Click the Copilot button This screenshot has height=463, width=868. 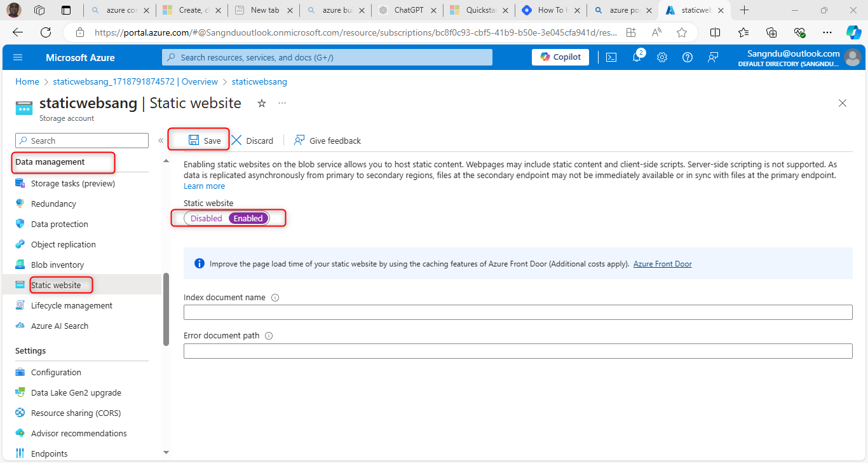(560, 57)
